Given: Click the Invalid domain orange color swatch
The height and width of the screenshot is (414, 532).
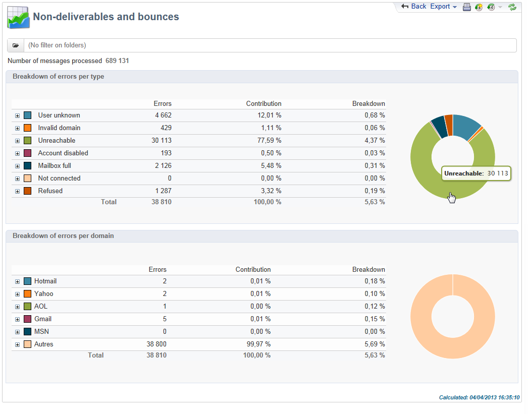Looking at the screenshot, I should 28,128.
